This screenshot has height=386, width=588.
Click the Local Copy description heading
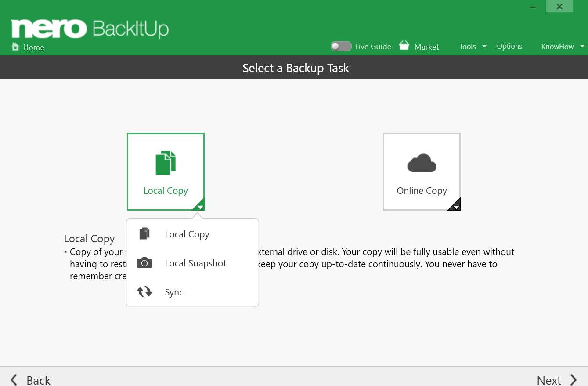[89, 239]
